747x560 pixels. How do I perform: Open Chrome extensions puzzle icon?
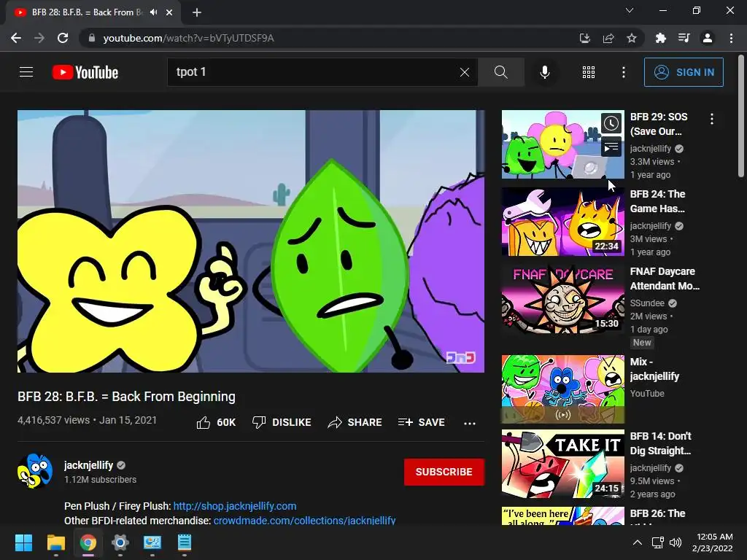point(660,38)
